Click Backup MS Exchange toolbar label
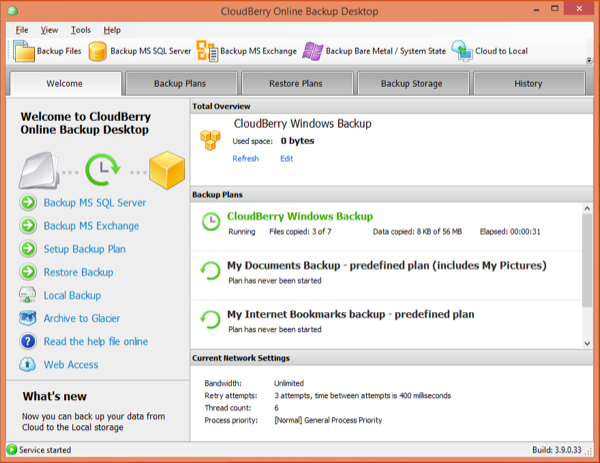This screenshot has height=463, width=600. tap(259, 51)
